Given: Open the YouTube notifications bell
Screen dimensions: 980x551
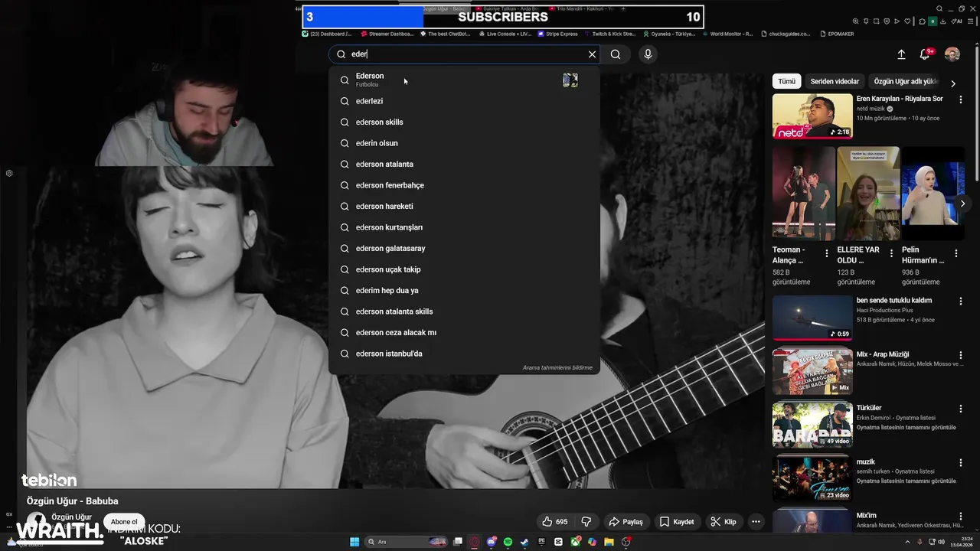Looking at the screenshot, I should [925, 54].
